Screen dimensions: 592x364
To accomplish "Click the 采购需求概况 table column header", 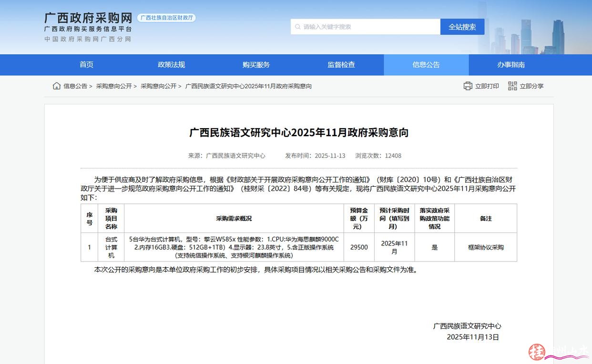I will pyautogui.click(x=234, y=219).
